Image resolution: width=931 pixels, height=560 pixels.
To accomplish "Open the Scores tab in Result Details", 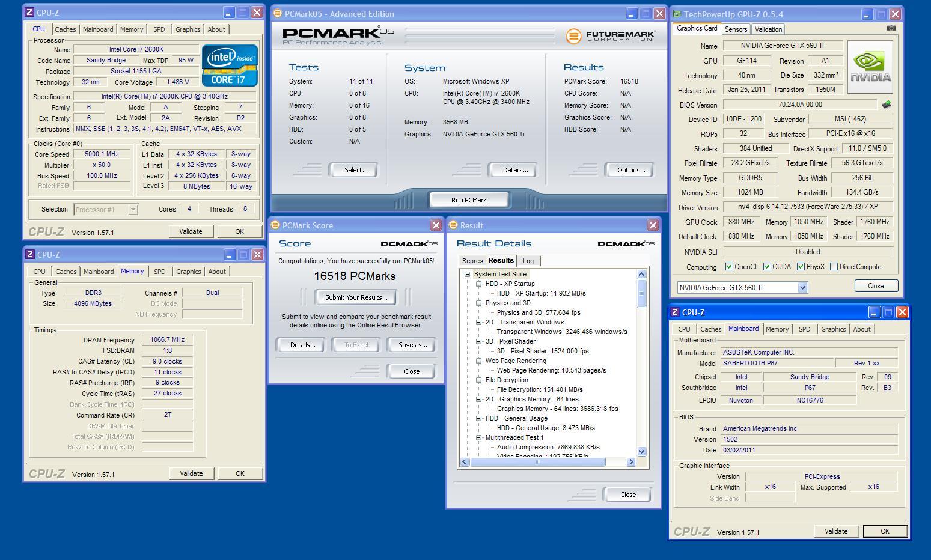I will 472,261.
